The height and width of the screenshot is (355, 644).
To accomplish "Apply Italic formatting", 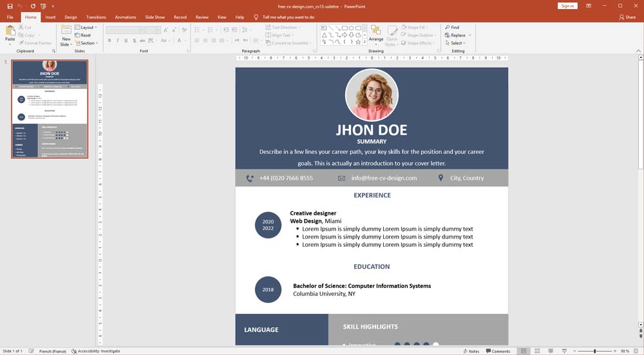I will tap(117, 40).
